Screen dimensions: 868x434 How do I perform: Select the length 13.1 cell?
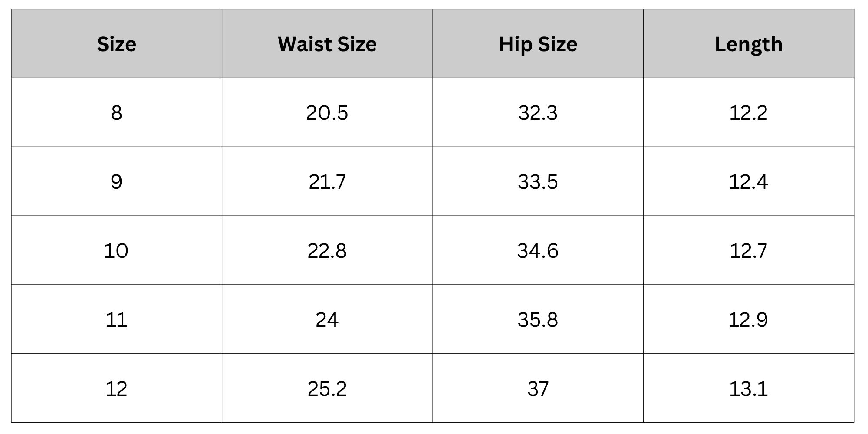[x=748, y=388]
